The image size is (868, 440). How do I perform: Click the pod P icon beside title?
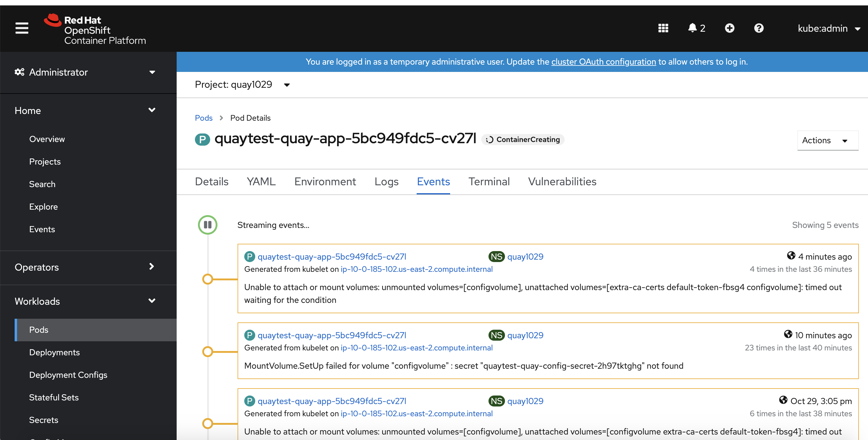[202, 139]
